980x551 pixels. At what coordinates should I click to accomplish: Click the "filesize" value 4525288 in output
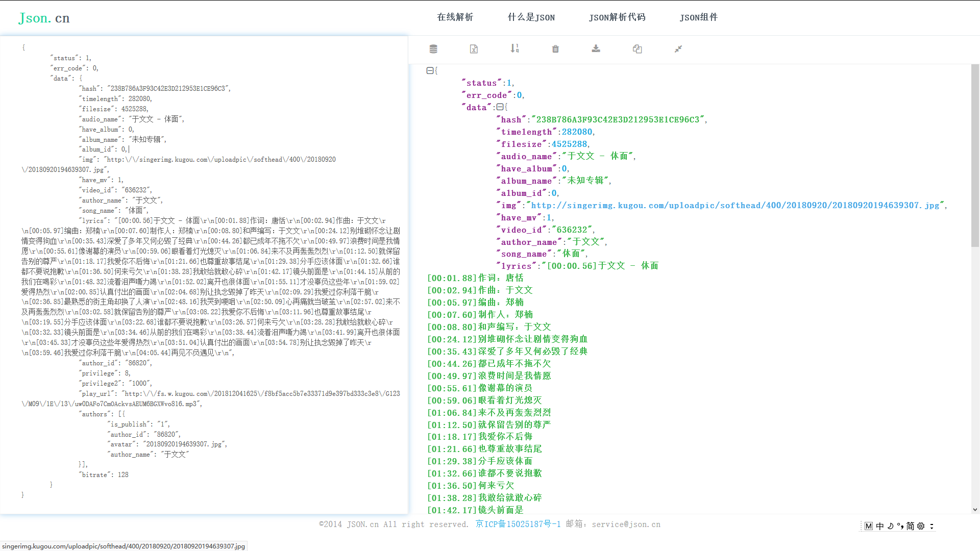569,144
